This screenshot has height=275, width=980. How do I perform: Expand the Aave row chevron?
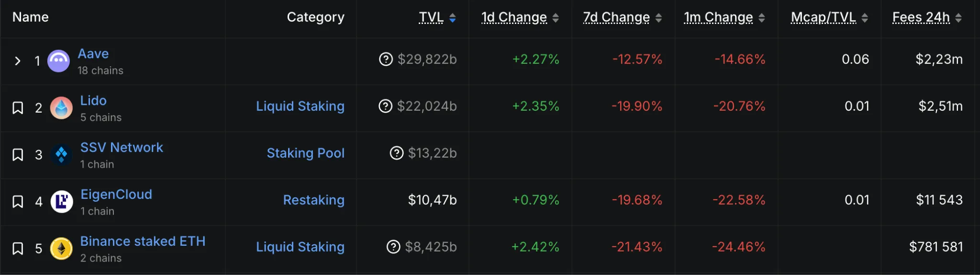18,61
